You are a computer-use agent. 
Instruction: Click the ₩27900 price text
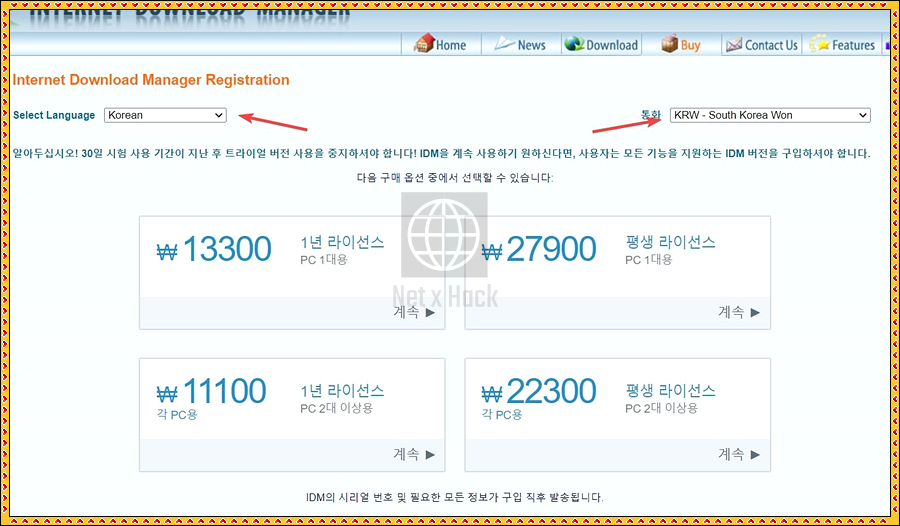coord(538,249)
